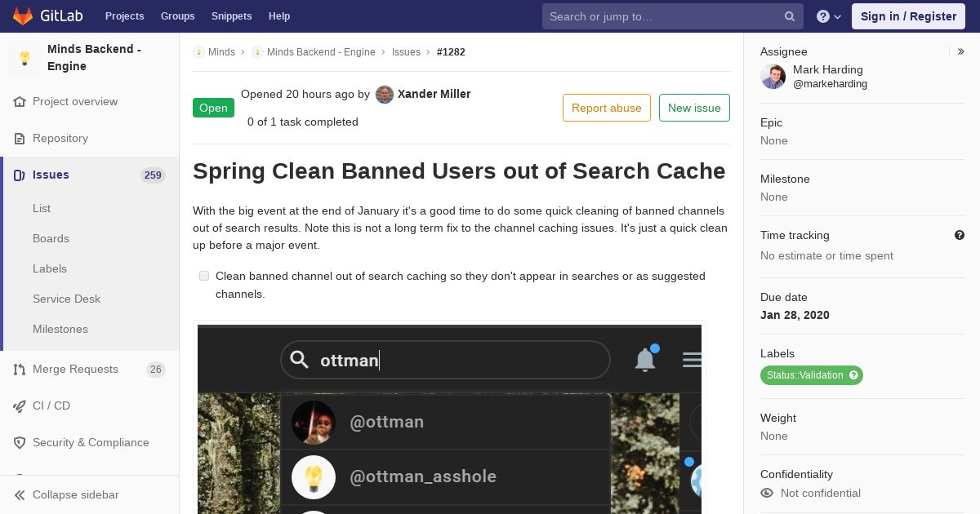Viewport: 980px width, 514px height.
Task: Open the Help menu item
Action: [x=279, y=16]
